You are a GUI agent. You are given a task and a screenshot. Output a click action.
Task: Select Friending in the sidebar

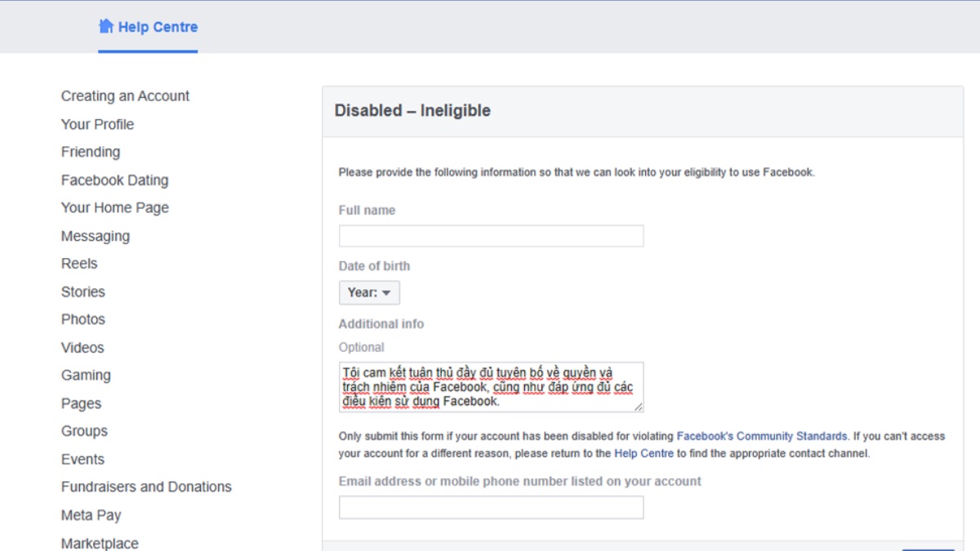(91, 152)
